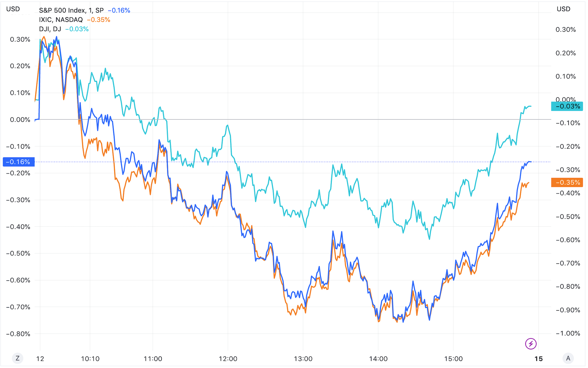Click the 12:00 time axis label
Screen dimensions: 588x368
(x=228, y=359)
